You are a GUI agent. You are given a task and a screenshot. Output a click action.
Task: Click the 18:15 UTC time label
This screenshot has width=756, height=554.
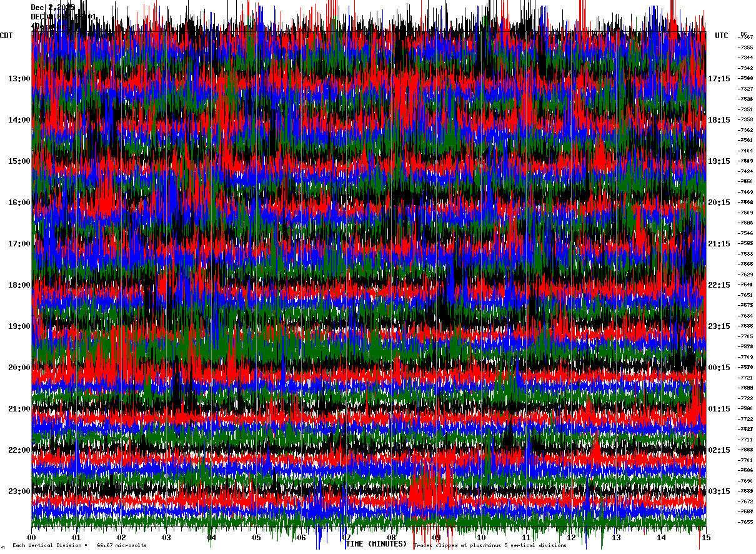pos(719,120)
